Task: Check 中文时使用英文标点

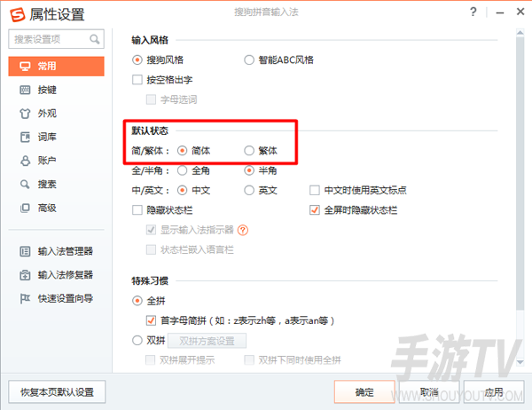Action: click(315, 190)
